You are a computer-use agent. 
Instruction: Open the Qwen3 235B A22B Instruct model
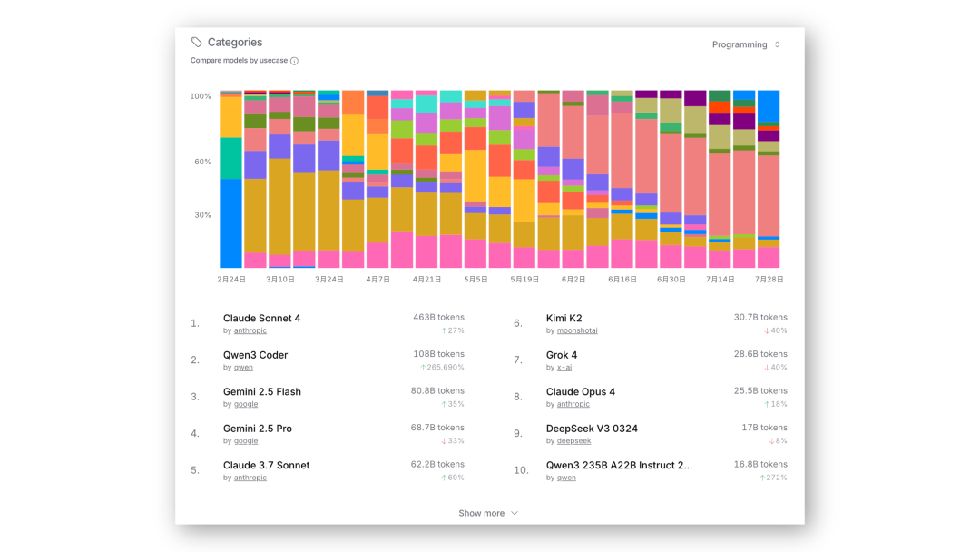point(619,465)
